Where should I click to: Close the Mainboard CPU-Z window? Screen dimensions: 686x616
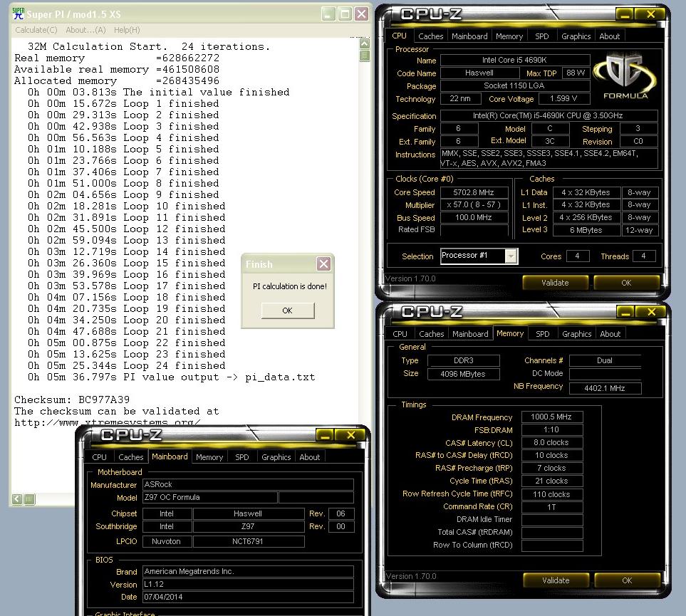351,435
